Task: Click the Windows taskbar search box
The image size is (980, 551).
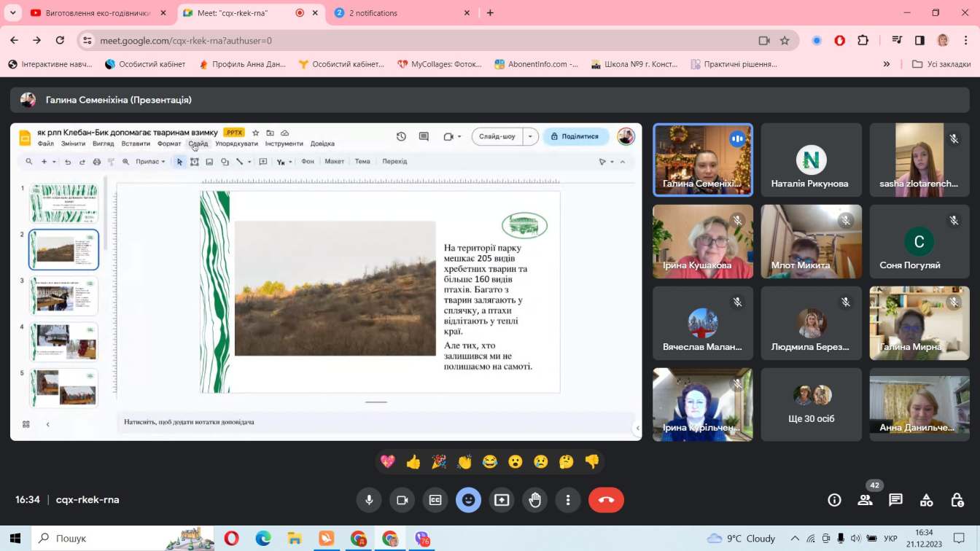Action: [x=95, y=539]
